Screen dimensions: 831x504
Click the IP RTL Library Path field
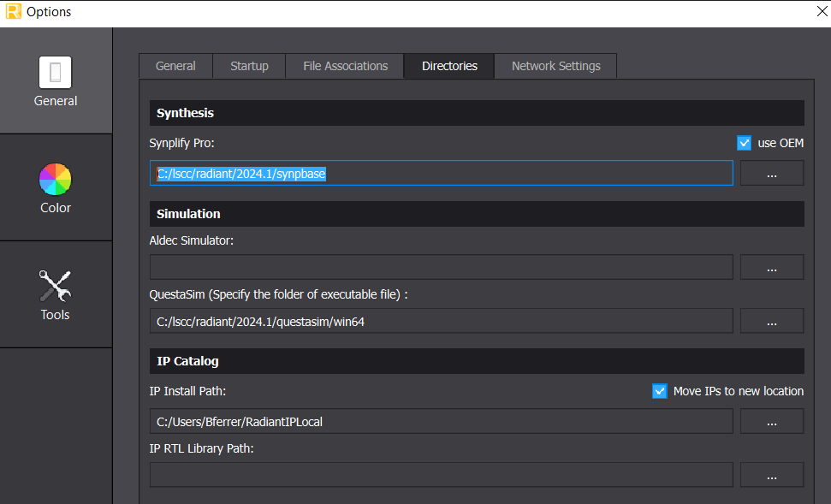click(x=442, y=475)
